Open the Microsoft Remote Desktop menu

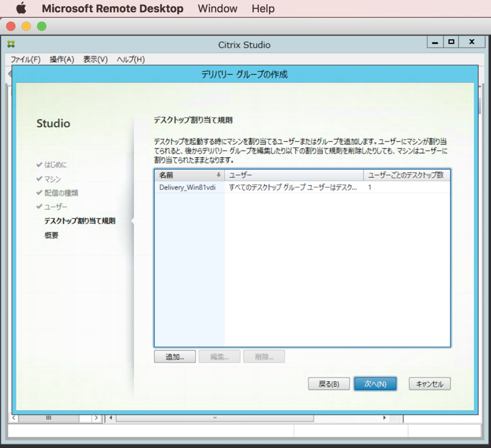[x=113, y=9]
